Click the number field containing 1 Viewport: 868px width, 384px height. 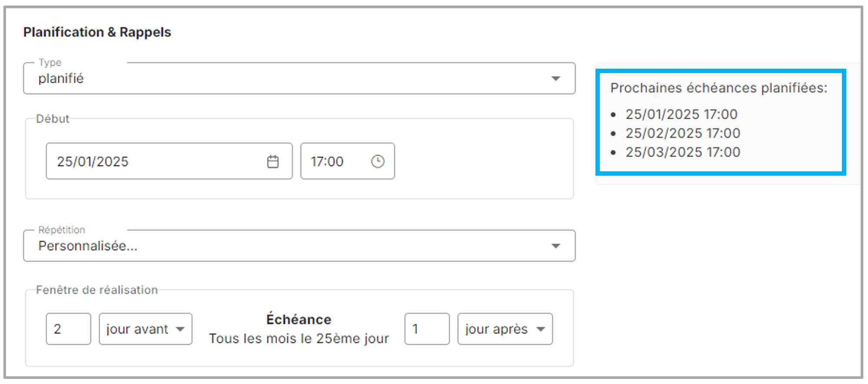click(x=426, y=329)
